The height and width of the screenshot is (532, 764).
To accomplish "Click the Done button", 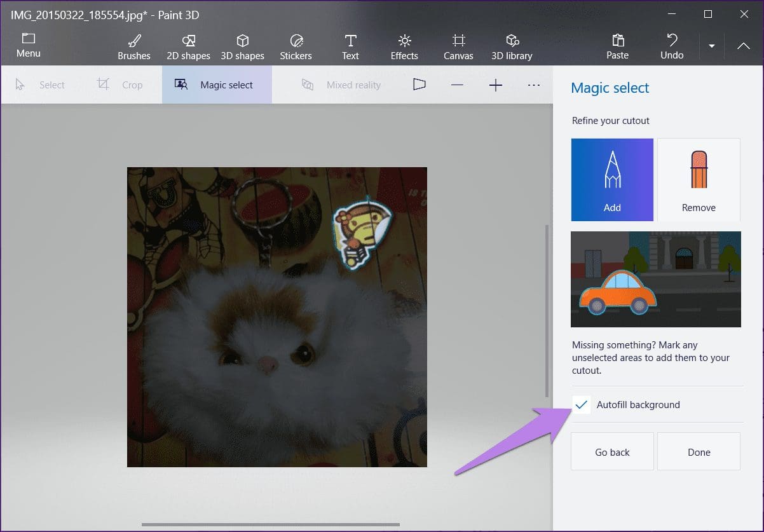I will click(699, 452).
